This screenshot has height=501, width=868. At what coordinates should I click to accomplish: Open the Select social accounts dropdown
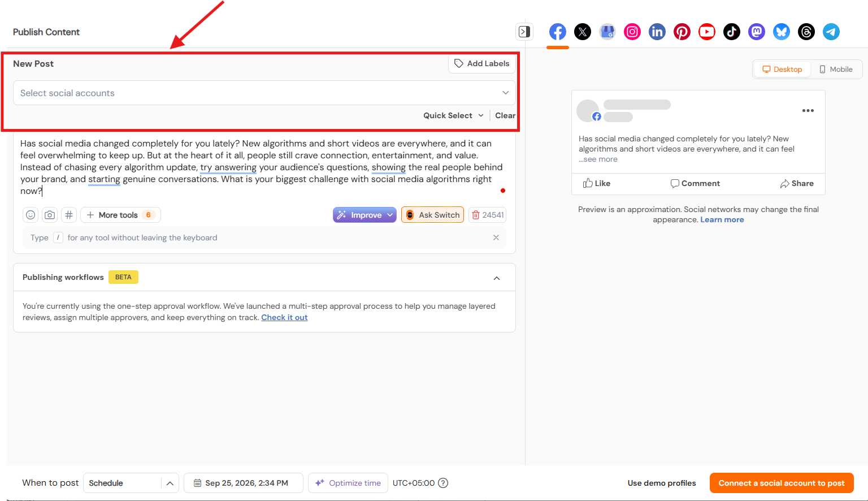click(264, 93)
